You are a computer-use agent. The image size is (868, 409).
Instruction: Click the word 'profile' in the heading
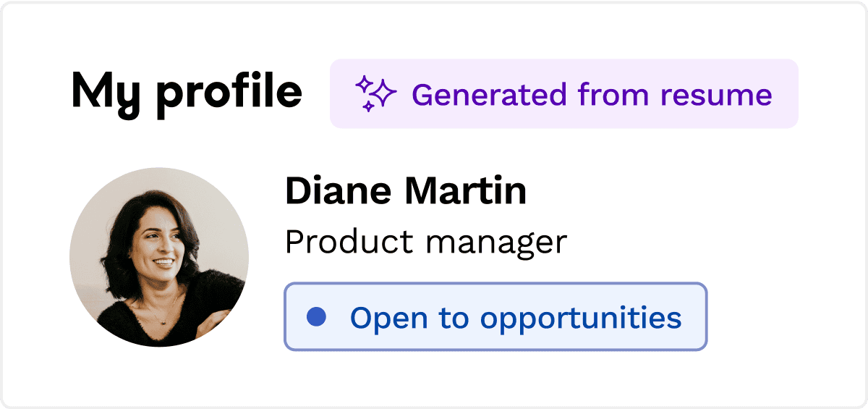(228, 94)
